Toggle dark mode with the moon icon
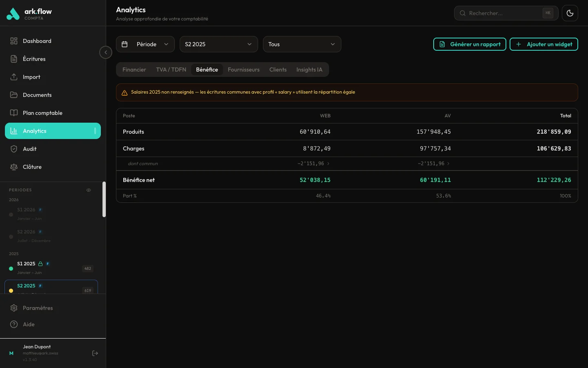 (x=570, y=13)
